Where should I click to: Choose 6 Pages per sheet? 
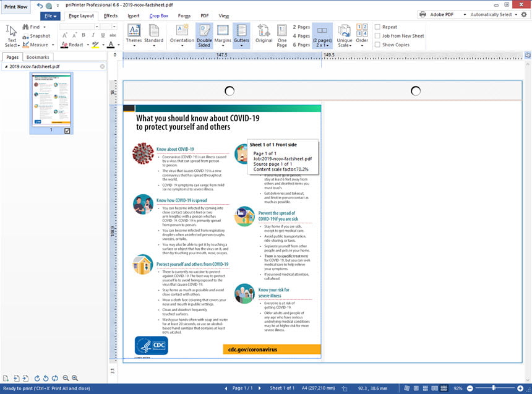301,45
